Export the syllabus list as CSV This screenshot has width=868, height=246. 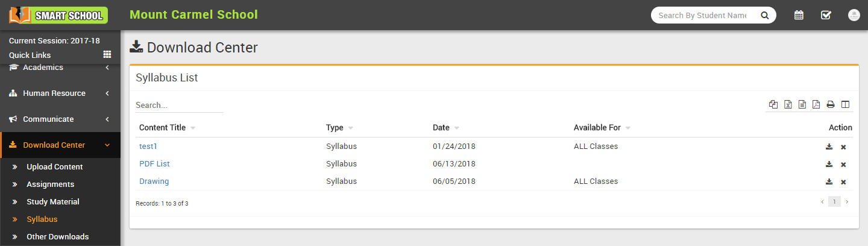(x=802, y=104)
